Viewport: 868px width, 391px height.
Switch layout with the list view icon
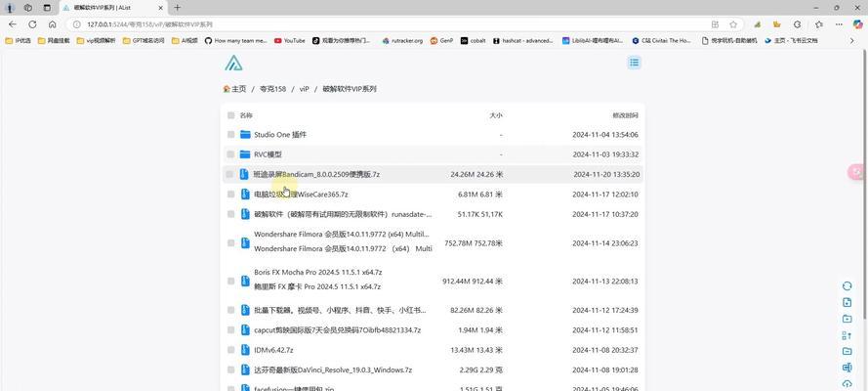point(634,63)
